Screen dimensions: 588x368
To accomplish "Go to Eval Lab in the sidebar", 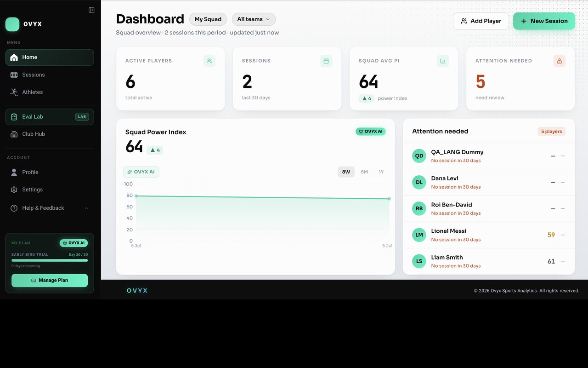I will pos(50,117).
